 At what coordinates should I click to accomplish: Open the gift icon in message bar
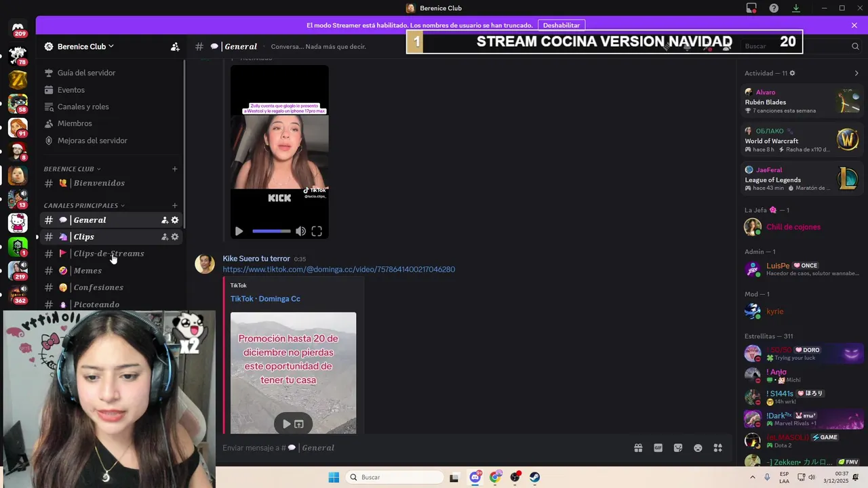(x=638, y=448)
